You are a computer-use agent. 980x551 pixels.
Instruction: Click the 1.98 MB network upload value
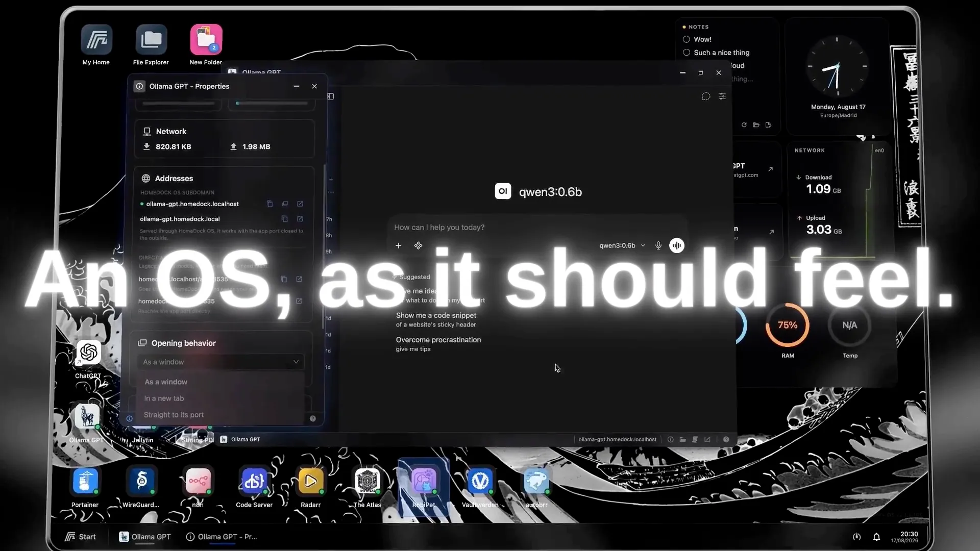(256, 147)
